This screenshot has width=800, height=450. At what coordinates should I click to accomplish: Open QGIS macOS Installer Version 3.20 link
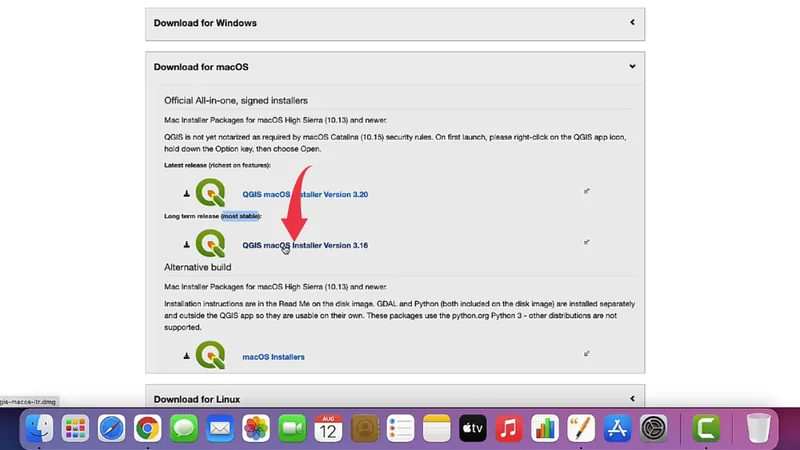305,194
